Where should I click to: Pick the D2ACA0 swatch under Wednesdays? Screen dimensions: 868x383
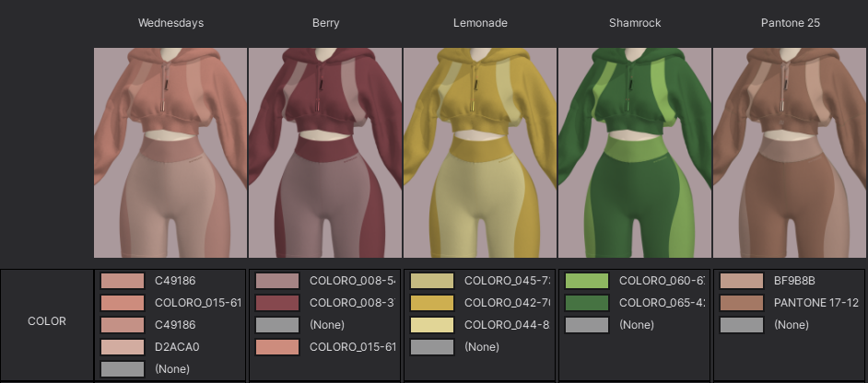[123, 347]
